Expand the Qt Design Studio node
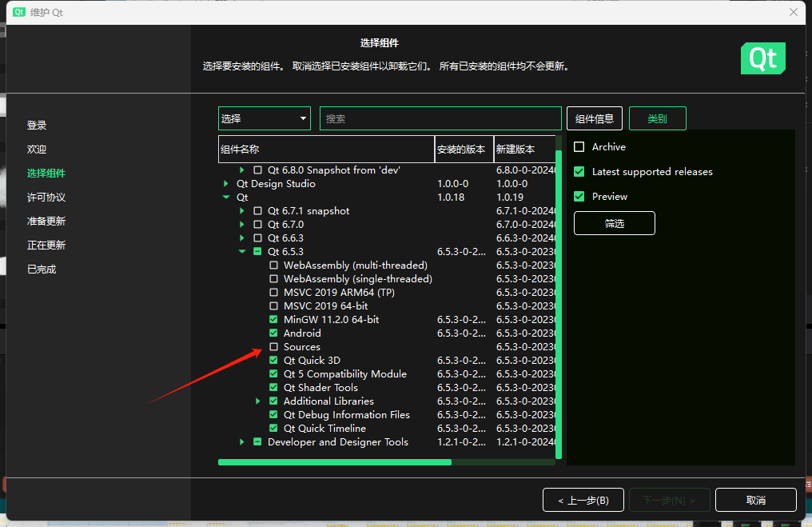Image resolution: width=812 pixels, height=527 pixels. pos(226,183)
